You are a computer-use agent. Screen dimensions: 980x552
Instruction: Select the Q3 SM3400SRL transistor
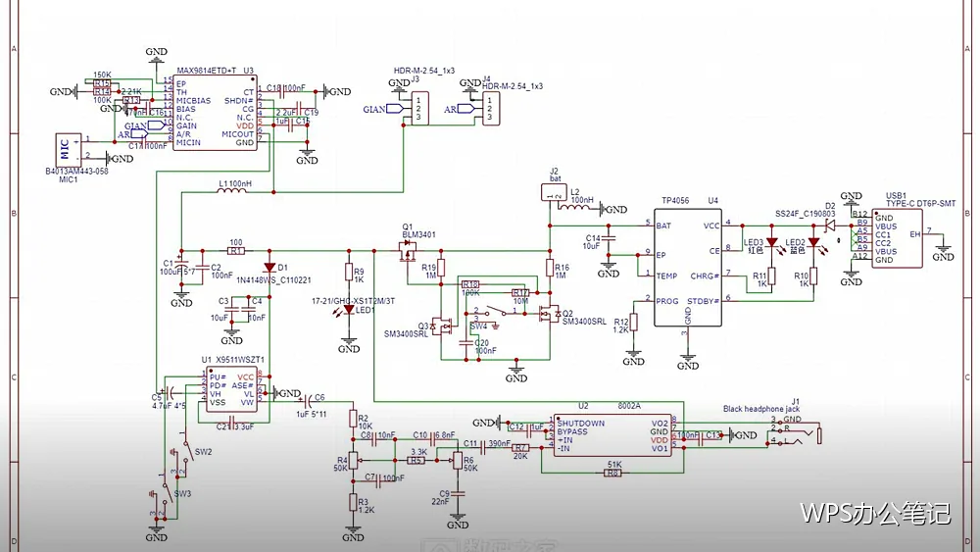(x=442, y=326)
